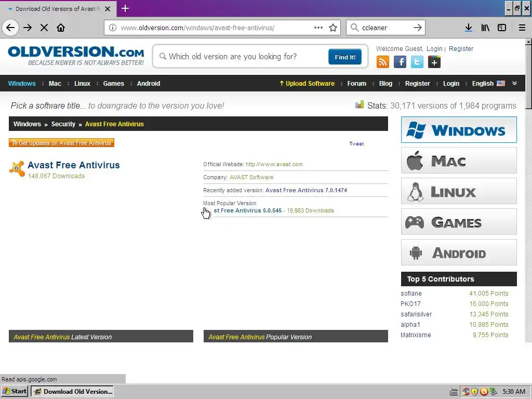Select the large Android sidebar banner

point(459,252)
